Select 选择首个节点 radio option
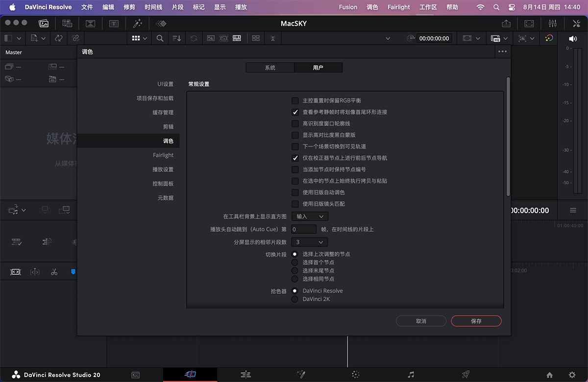Screen dimensions: 588x382 tap(295, 263)
